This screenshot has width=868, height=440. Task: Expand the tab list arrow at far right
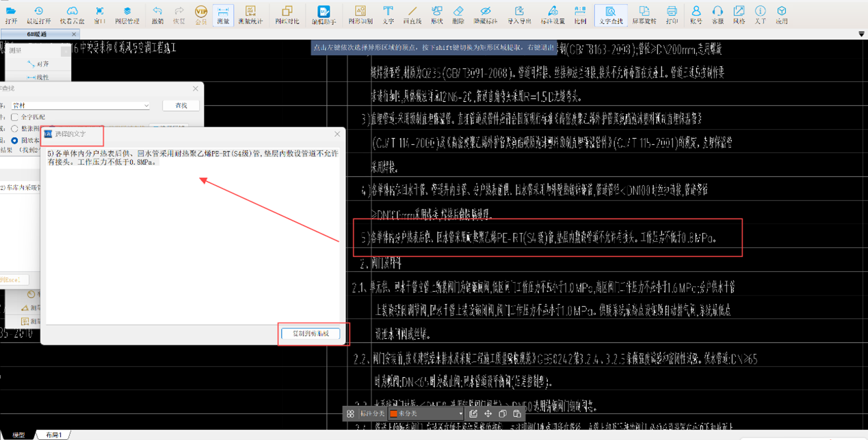860,34
